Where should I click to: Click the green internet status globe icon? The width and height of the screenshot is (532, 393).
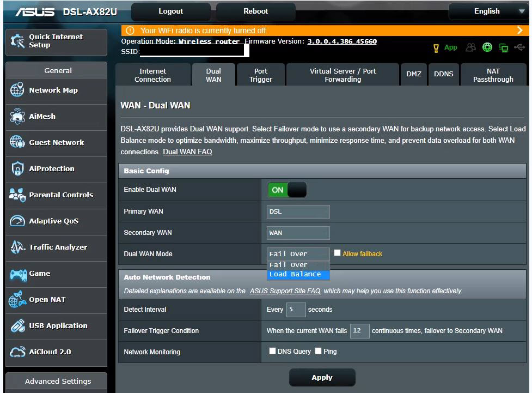487,47
